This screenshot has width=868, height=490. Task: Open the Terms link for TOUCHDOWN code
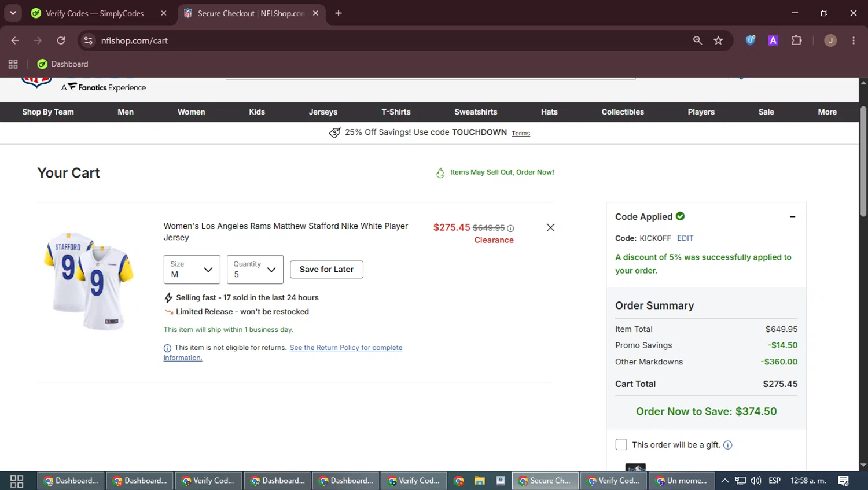click(521, 134)
